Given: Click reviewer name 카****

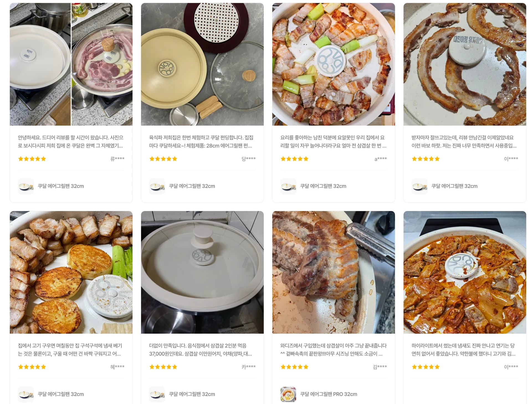Looking at the screenshot, I should point(248,367).
